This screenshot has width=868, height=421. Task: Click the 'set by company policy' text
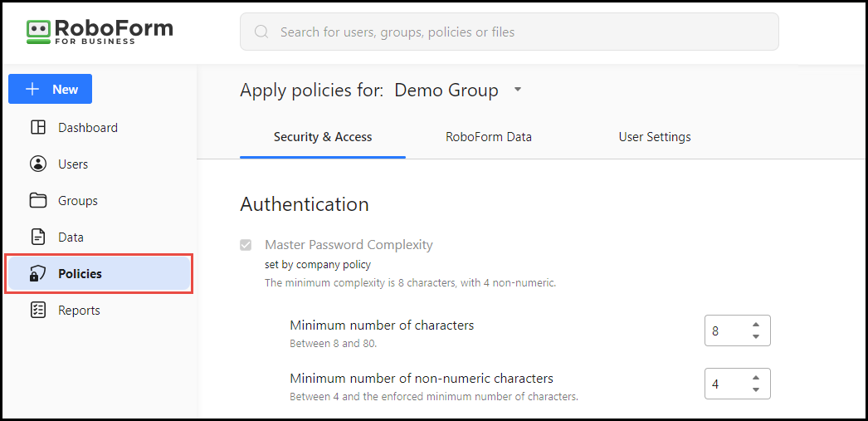pos(318,265)
